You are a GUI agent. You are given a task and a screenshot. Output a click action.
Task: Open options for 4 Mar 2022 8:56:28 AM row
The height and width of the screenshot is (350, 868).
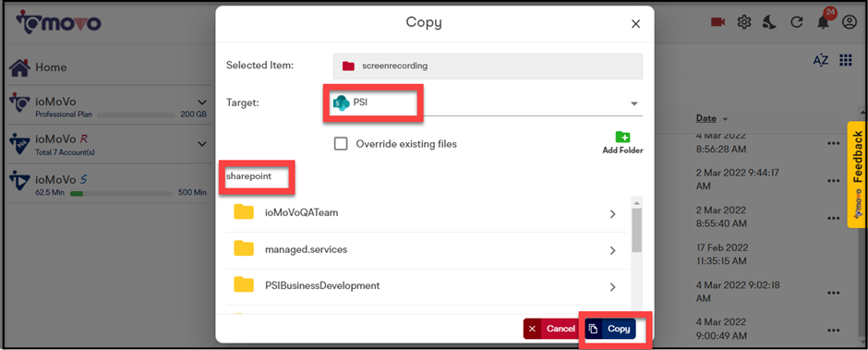pyautogui.click(x=834, y=143)
